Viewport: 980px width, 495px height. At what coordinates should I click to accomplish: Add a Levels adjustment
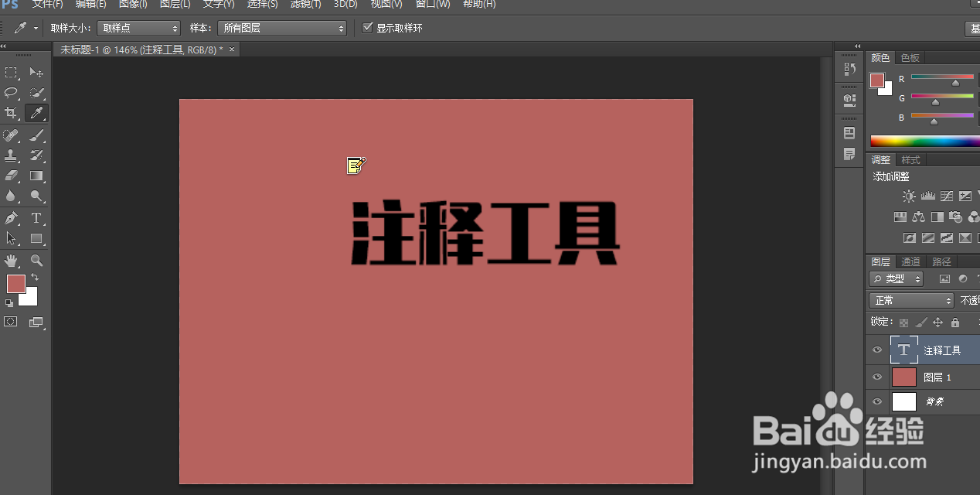(928, 196)
